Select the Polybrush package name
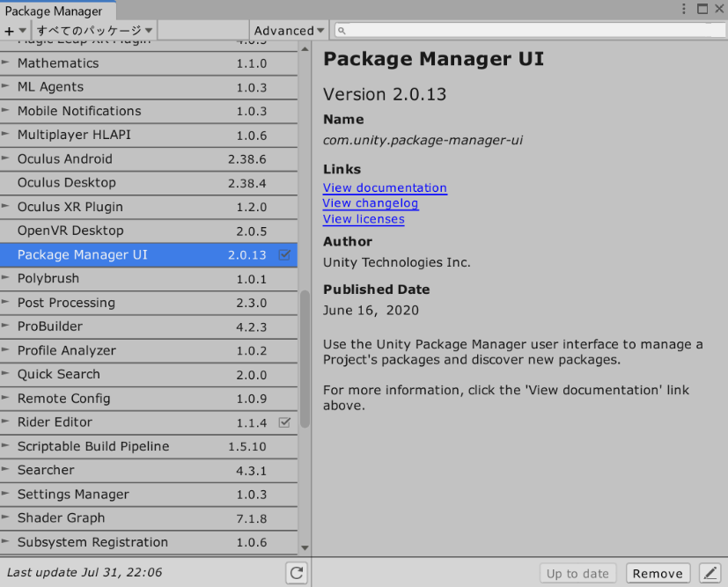The width and height of the screenshot is (728, 587). click(x=48, y=278)
